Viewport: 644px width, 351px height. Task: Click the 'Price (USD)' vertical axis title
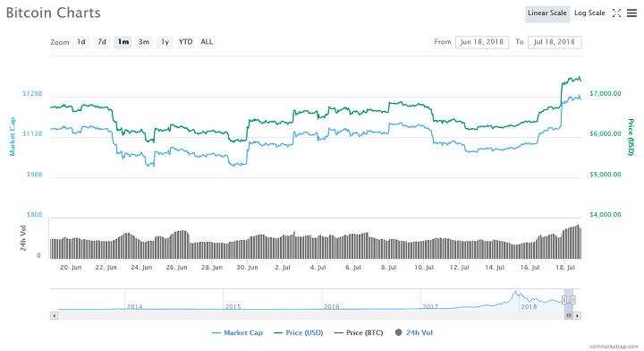[631, 137]
